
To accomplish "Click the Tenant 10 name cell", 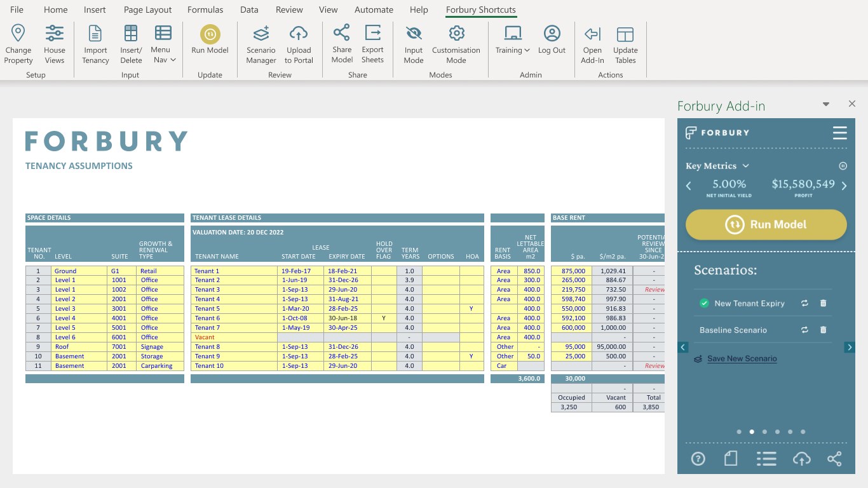I will (x=234, y=366).
